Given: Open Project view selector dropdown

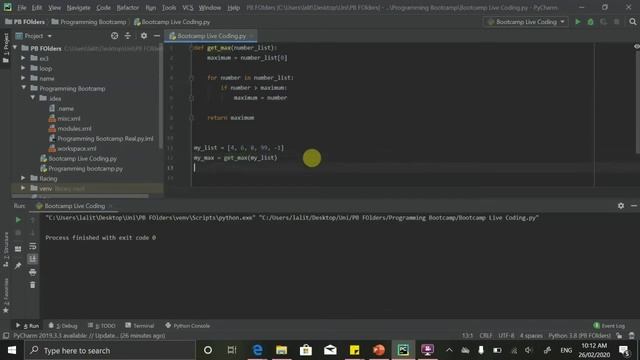Looking at the screenshot, I should [34, 36].
